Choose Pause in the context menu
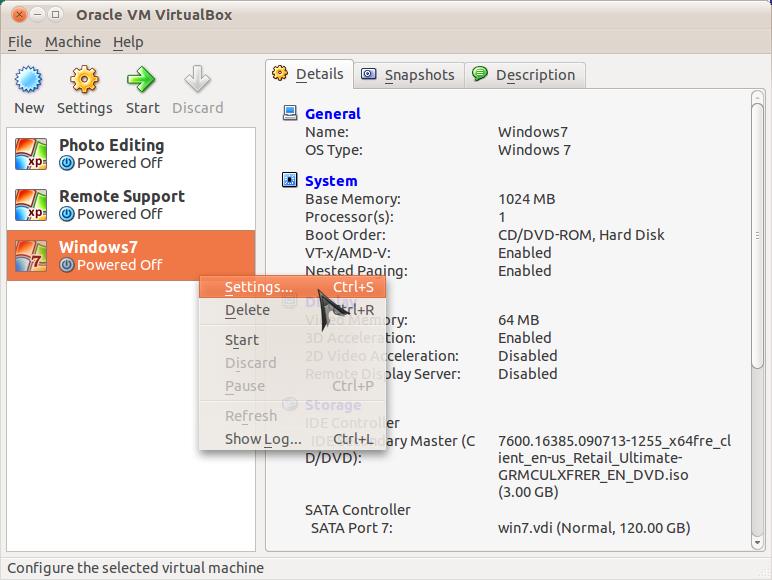 pyautogui.click(x=292, y=386)
